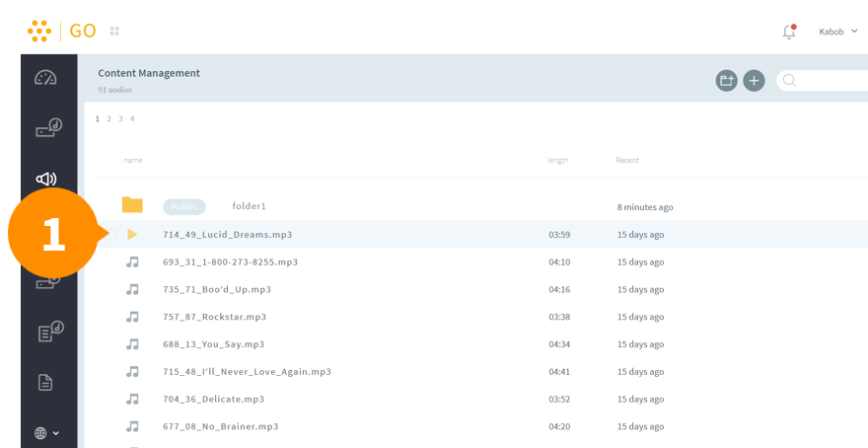This screenshot has height=448, width=868.
Task: Click the orange dots logo
Action: click(39, 31)
